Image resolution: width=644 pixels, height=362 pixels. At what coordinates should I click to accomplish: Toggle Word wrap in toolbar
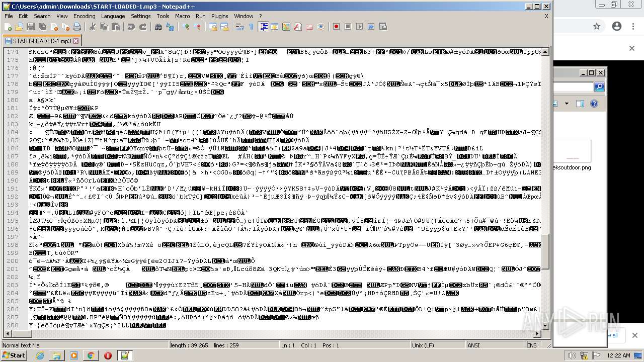tap(240, 27)
